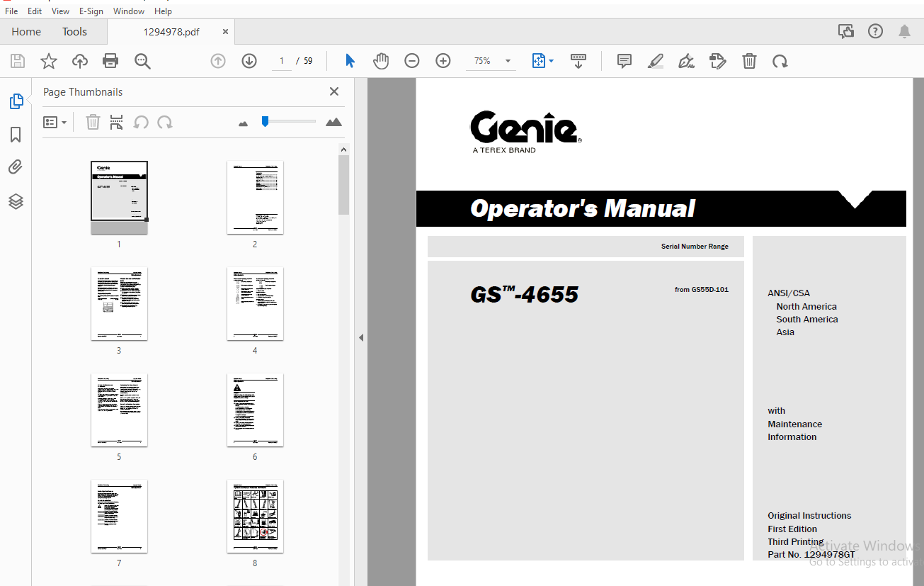Click the Delete page trash icon in the toolbar

[x=749, y=61]
